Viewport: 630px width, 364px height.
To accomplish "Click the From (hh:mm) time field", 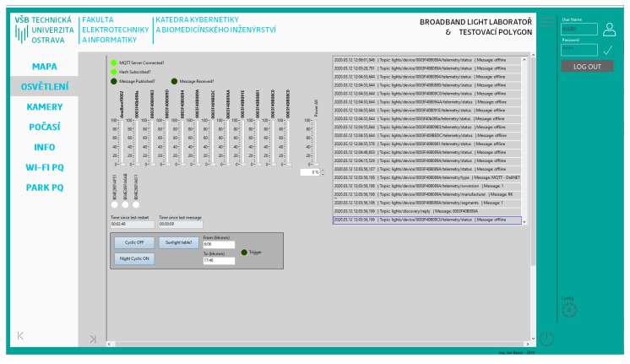I will [218, 244].
